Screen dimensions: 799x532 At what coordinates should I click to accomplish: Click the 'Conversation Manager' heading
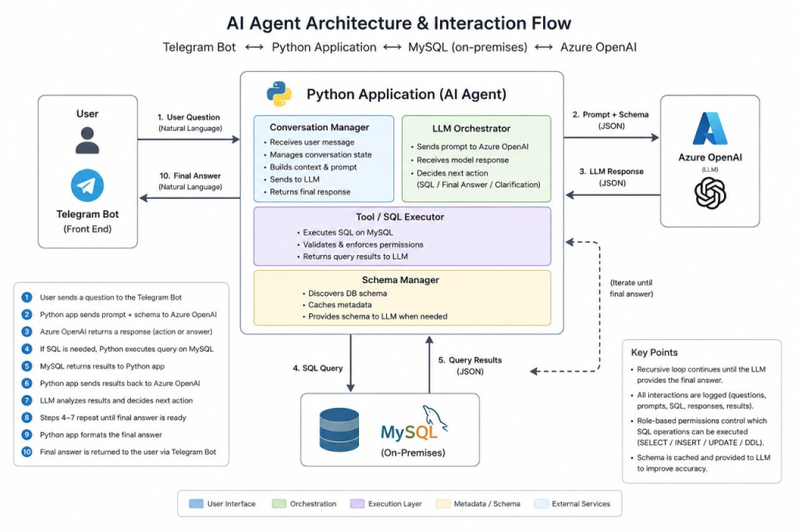pos(319,127)
